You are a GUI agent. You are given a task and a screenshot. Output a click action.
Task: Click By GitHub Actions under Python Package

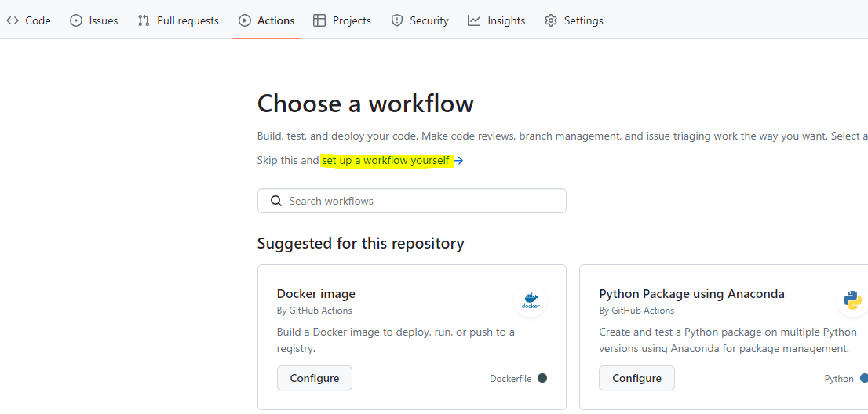click(x=636, y=310)
